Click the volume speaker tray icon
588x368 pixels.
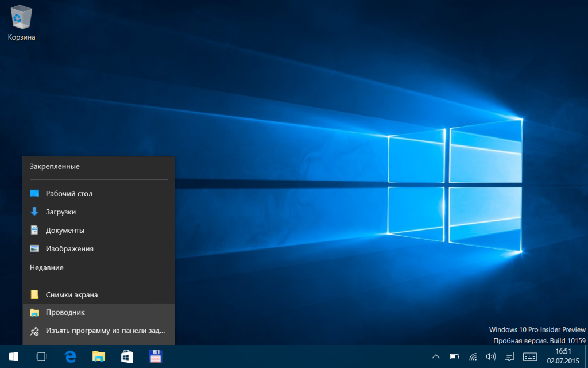(x=490, y=356)
